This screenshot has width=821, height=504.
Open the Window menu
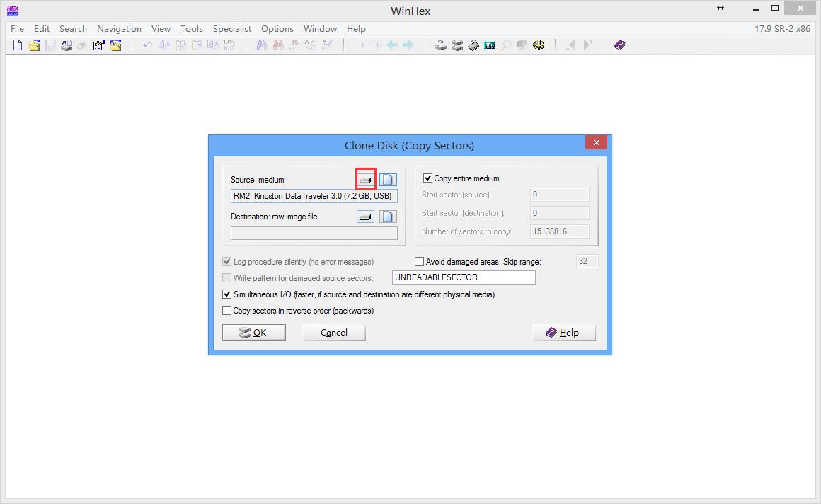click(x=320, y=29)
